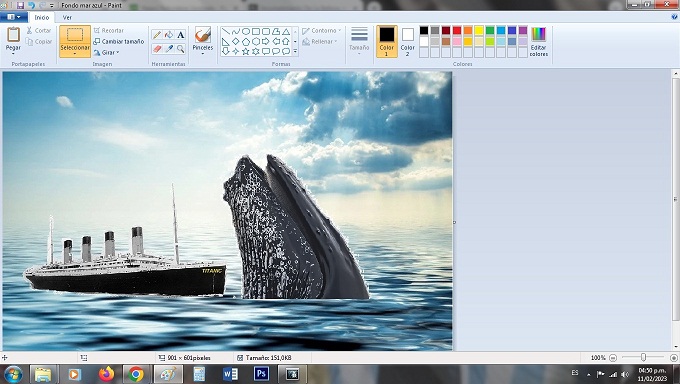Image resolution: width=680 pixels, height=384 pixels.
Task: Pick the five-point star shape
Action: [x=245, y=51]
